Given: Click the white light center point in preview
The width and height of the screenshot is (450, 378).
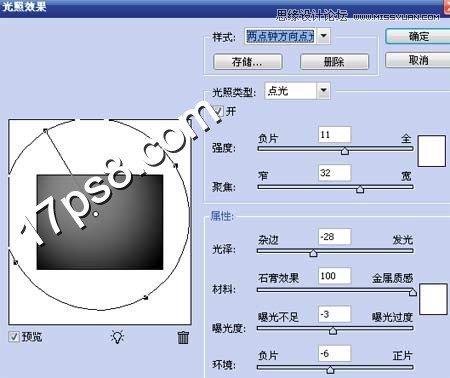Looking at the screenshot, I should [96, 214].
